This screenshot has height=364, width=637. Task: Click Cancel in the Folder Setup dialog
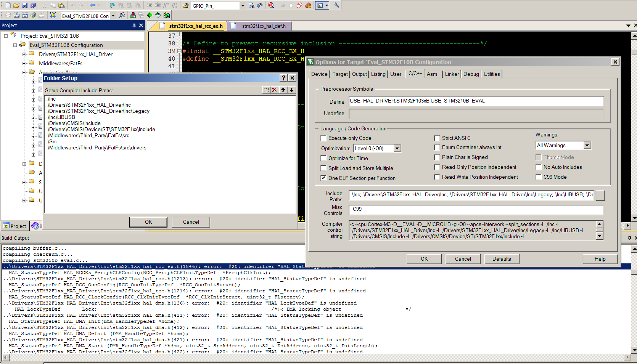point(191,222)
